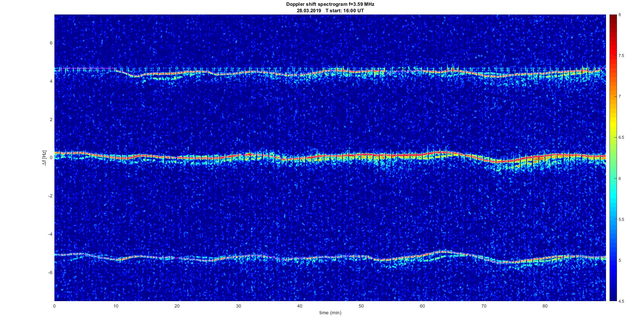Screen dimensions: 644x323
Task: Click the x-axis label 'time (min)'
Action: point(330,313)
